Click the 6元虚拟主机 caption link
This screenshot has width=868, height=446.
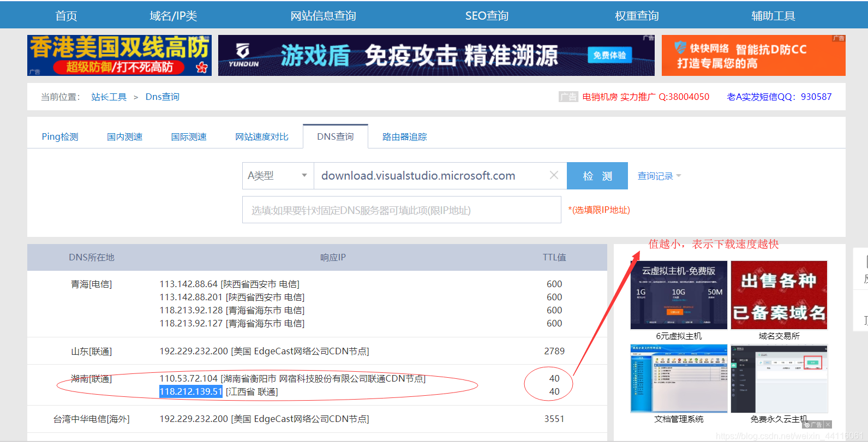(679, 336)
